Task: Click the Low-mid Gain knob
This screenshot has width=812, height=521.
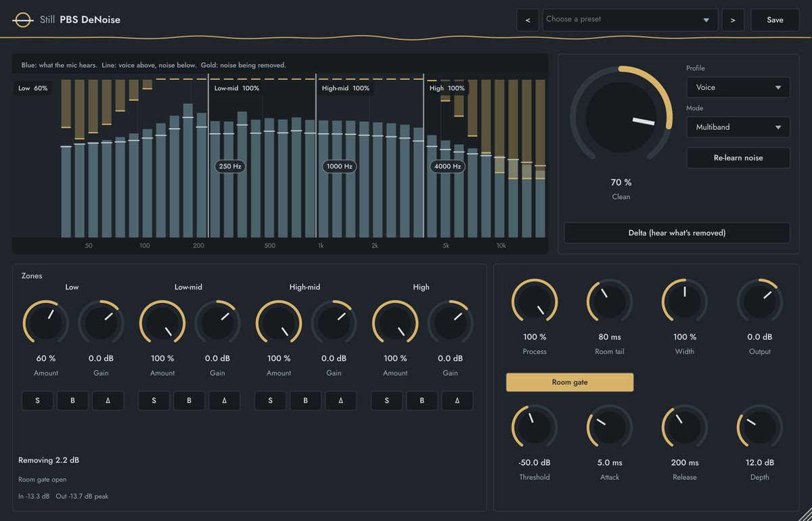Action: (x=218, y=323)
